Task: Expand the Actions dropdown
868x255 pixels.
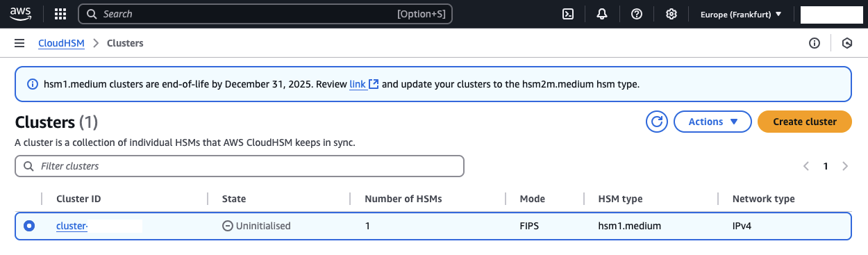Action: point(713,122)
